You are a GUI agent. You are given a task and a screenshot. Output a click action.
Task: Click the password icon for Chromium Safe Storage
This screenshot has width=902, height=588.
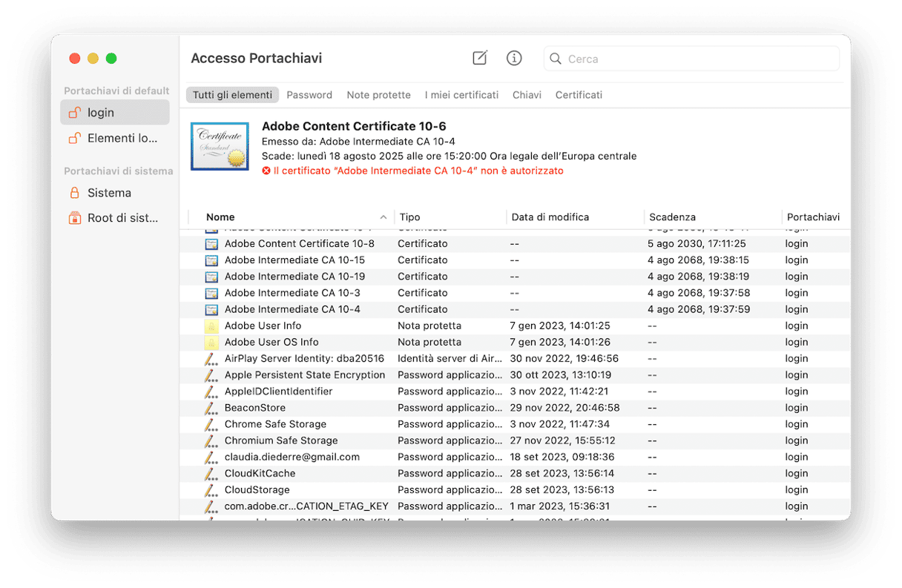tap(211, 440)
